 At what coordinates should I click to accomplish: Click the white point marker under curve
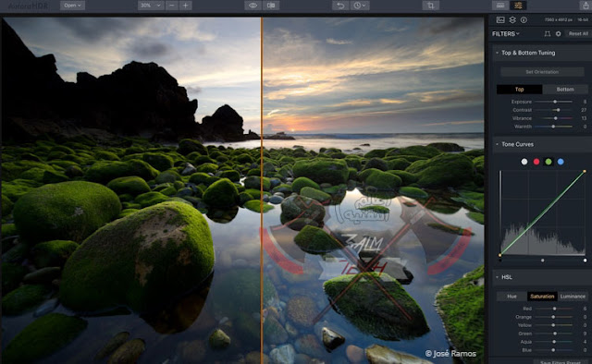586,261
